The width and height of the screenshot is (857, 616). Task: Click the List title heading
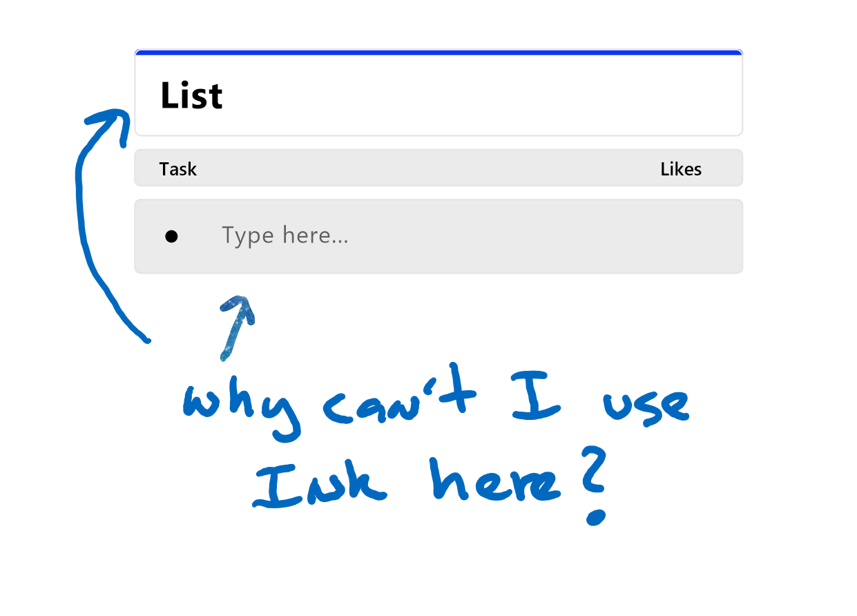point(191,96)
